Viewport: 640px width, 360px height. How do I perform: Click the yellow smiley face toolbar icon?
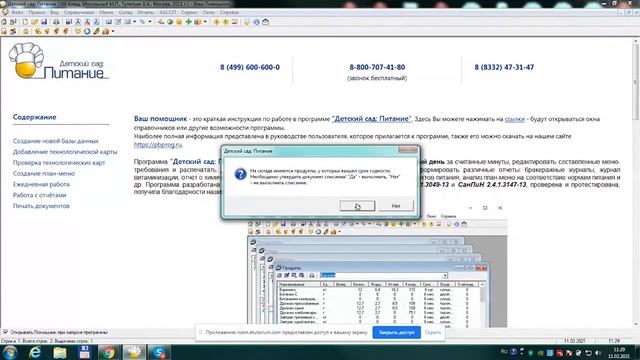pyautogui.click(x=179, y=22)
